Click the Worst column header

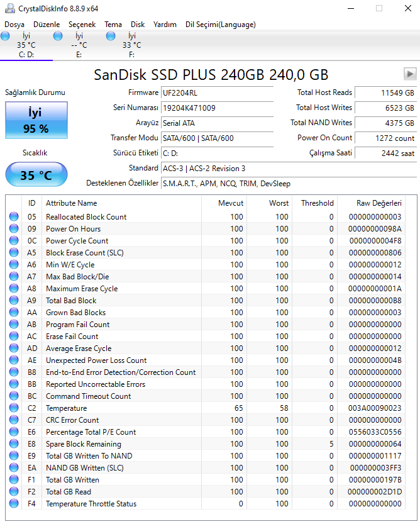tap(270, 203)
